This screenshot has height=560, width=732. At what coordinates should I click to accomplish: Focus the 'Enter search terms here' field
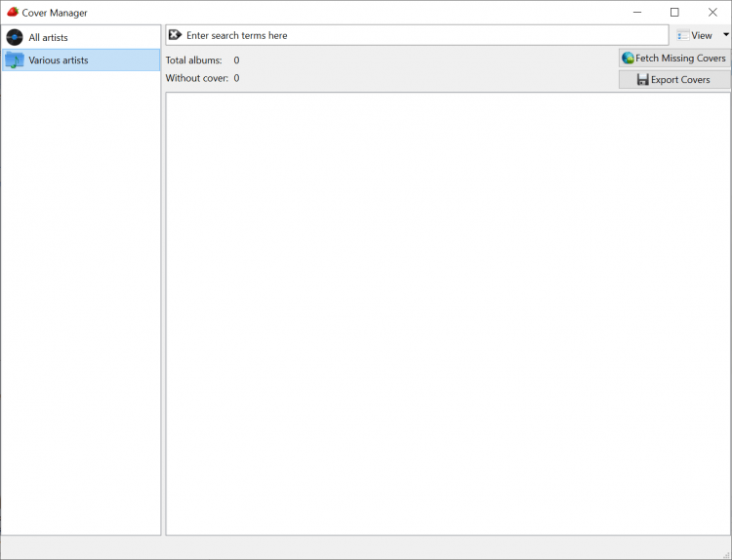pos(420,35)
